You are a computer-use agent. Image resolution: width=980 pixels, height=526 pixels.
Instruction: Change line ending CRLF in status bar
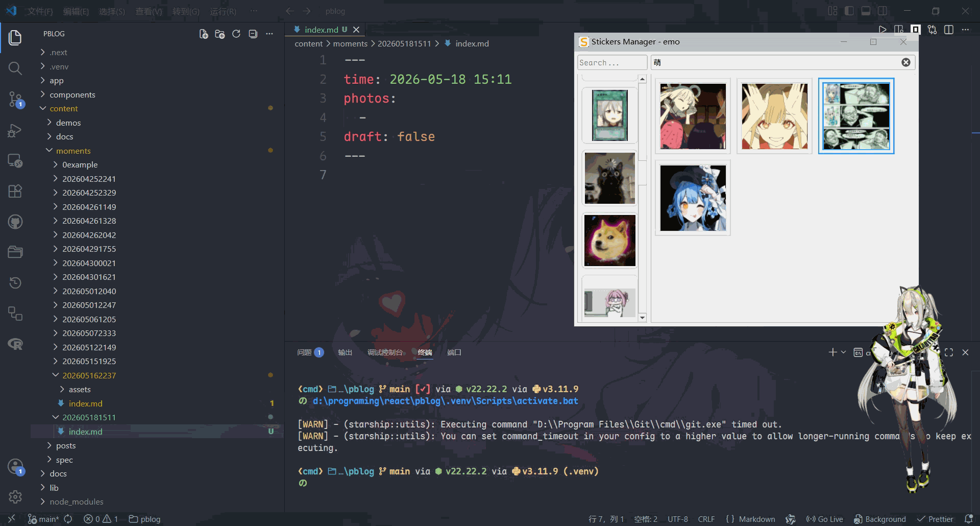click(x=706, y=519)
